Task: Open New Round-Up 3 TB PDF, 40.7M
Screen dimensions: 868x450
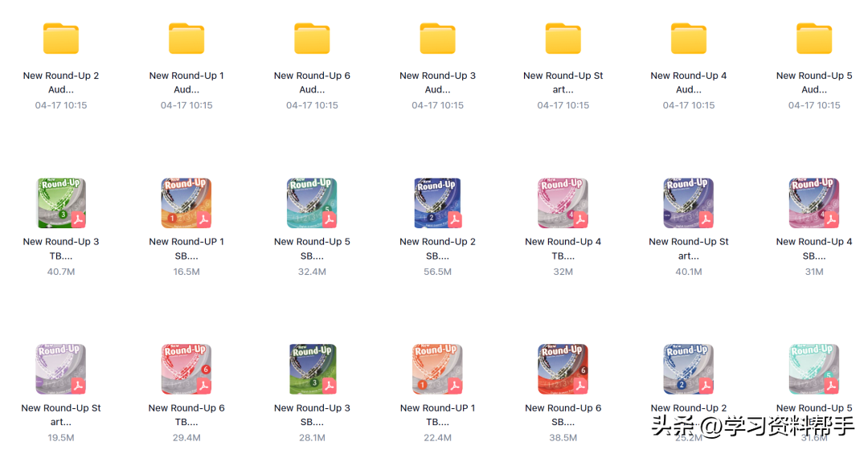Action: (x=61, y=203)
